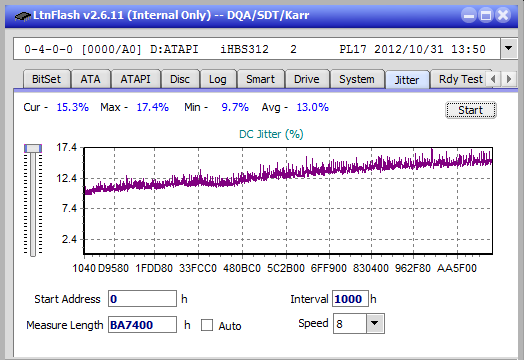Click the Max value 17.4%
The image size is (524, 360).
[152, 107]
